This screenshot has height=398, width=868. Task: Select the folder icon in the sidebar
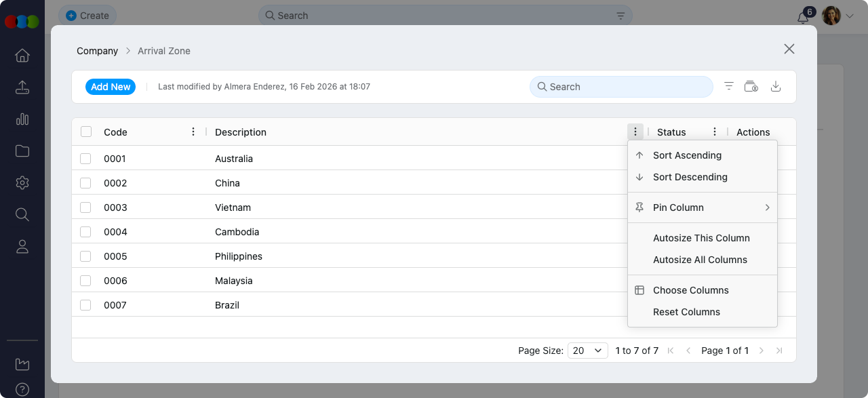click(22, 151)
